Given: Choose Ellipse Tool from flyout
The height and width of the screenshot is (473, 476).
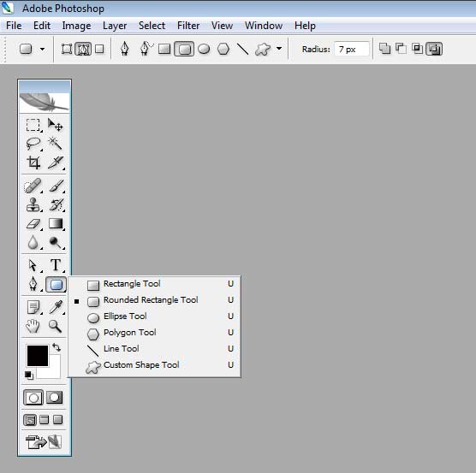Looking at the screenshot, I should click(x=154, y=316).
